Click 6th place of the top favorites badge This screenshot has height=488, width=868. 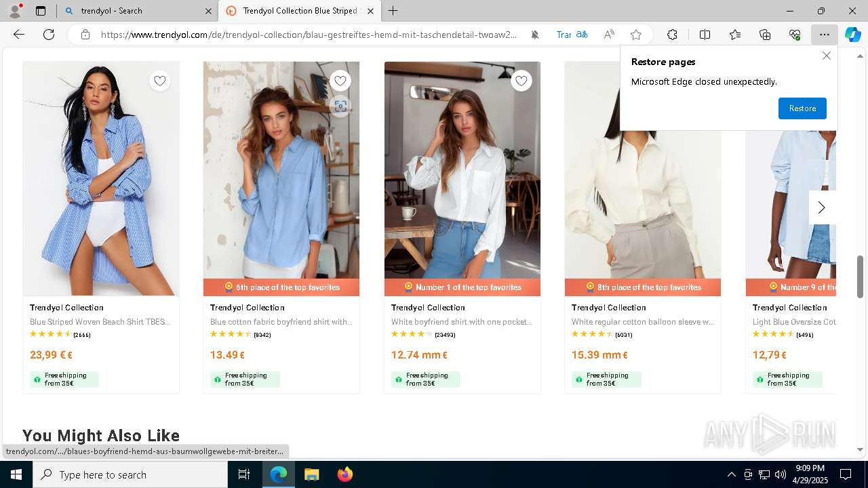[281, 287]
